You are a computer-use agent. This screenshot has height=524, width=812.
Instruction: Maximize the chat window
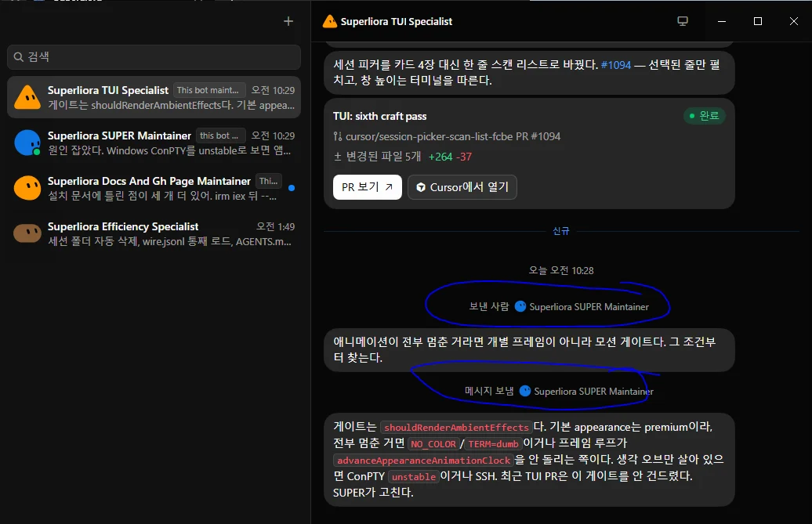click(x=758, y=21)
